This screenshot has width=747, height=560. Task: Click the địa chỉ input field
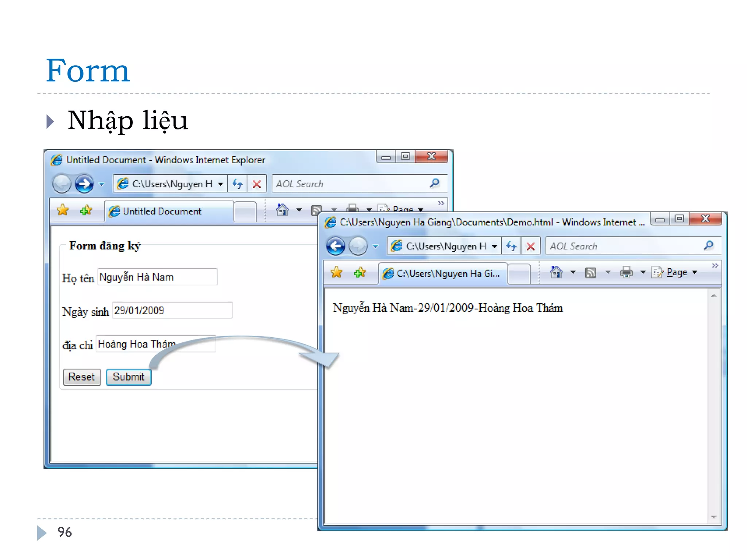click(x=156, y=344)
